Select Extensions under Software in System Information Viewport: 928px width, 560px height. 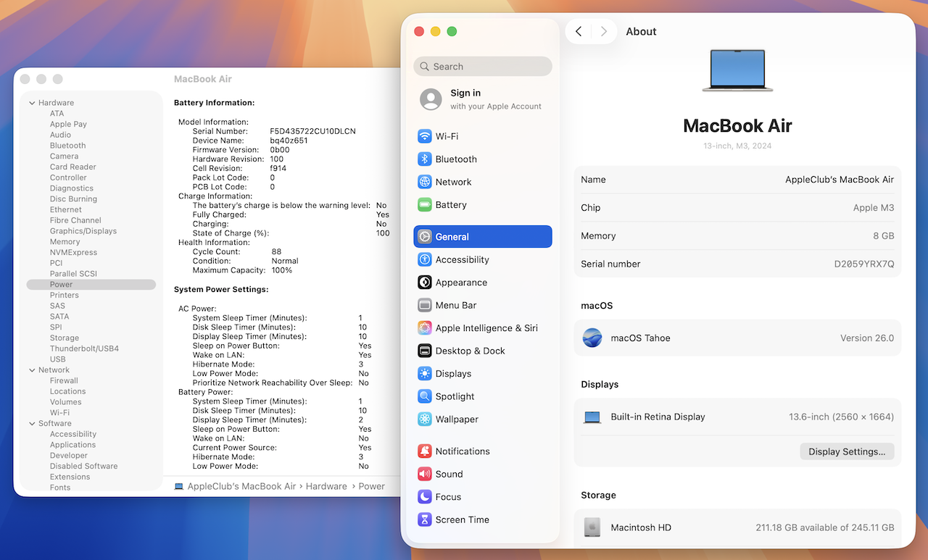coord(70,477)
